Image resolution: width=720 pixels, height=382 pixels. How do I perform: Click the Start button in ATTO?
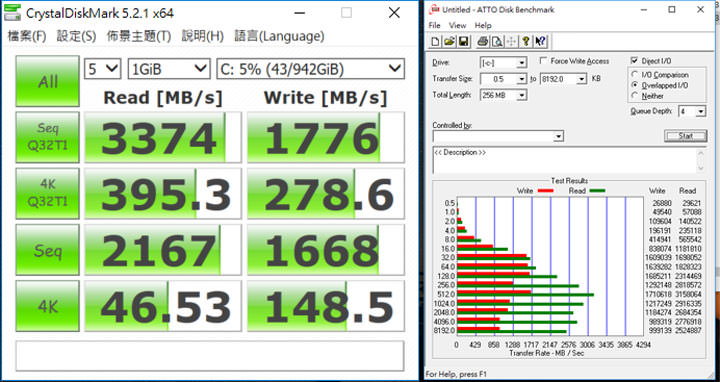click(686, 136)
